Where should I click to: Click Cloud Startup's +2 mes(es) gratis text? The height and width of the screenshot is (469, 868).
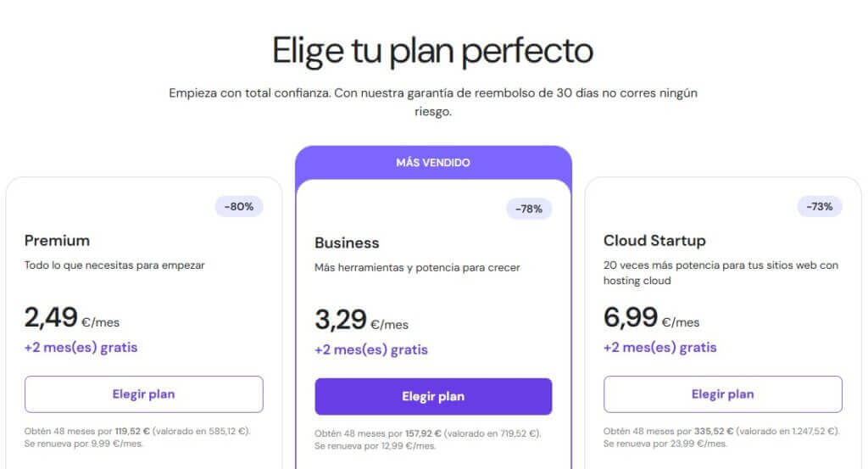pos(659,347)
